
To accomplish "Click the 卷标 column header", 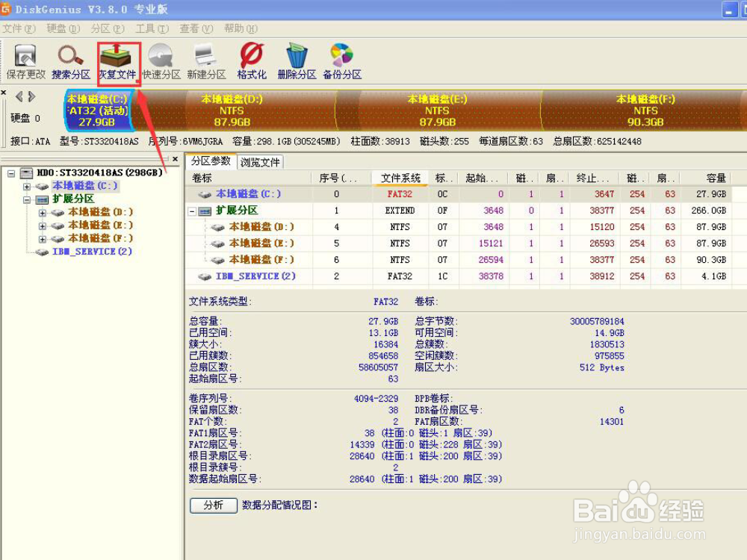I will 249,178.
